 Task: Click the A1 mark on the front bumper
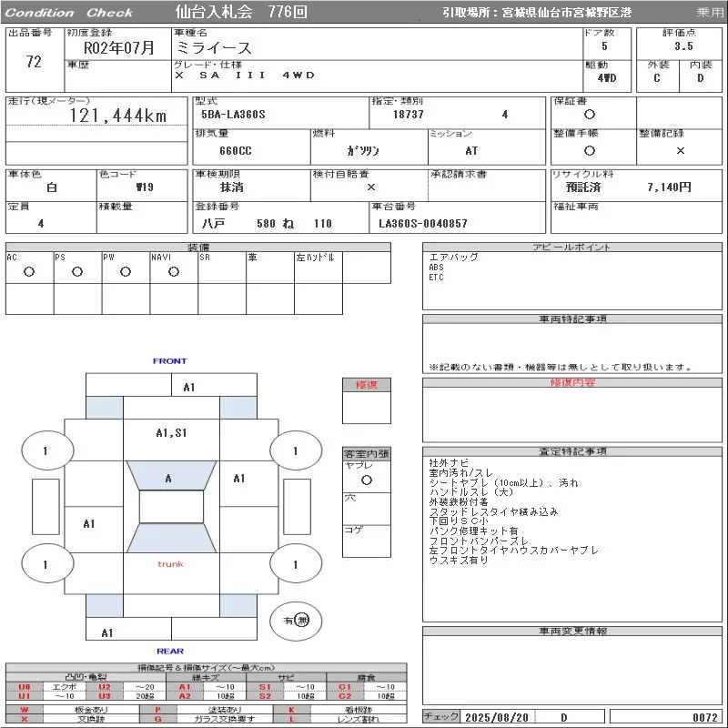pyautogui.click(x=188, y=388)
